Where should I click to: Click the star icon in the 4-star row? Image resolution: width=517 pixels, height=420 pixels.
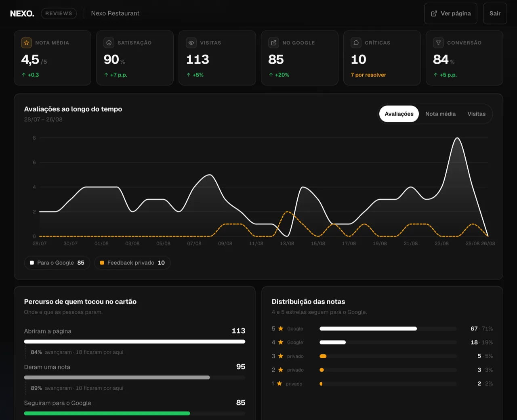coord(281,342)
